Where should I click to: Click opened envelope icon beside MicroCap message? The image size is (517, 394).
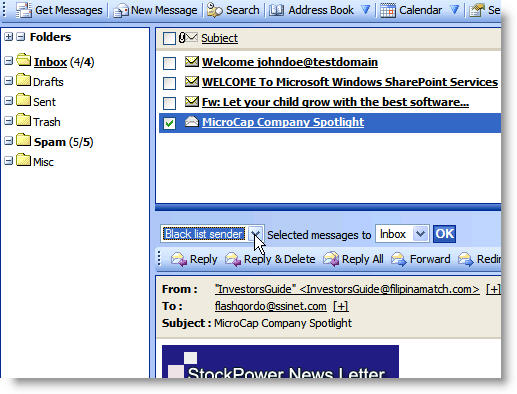[x=192, y=122]
